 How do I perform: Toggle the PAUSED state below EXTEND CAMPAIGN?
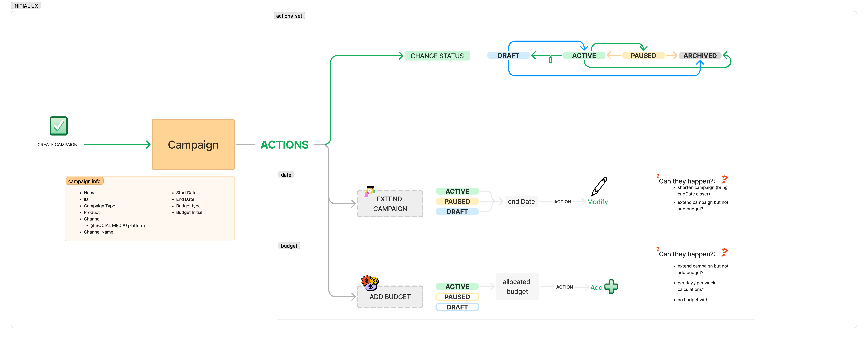457,201
